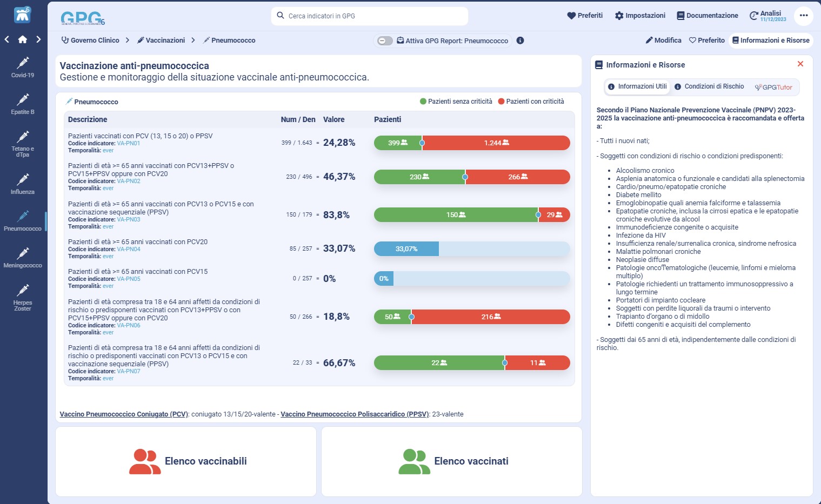821x504 pixels.
Task: Go to Meningococco vaccine section
Action: click(x=23, y=257)
